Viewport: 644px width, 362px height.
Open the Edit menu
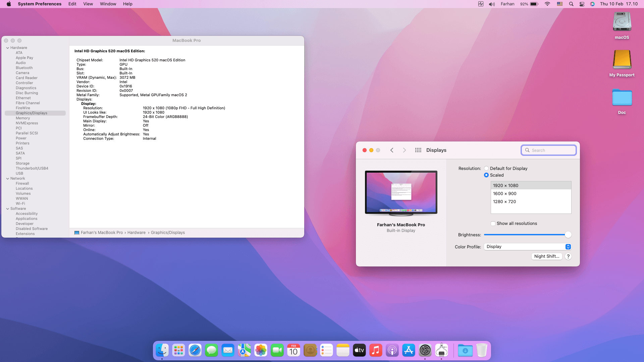(72, 4)
